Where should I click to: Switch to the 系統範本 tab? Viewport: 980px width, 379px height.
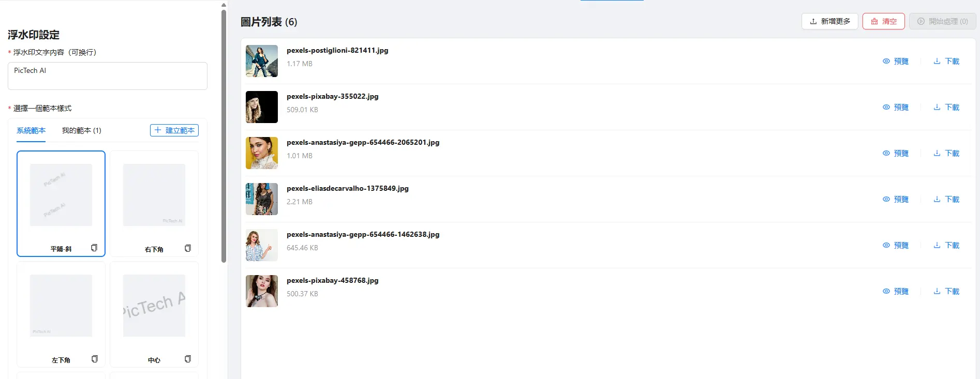pyautogui.click(x=31, y=130)
